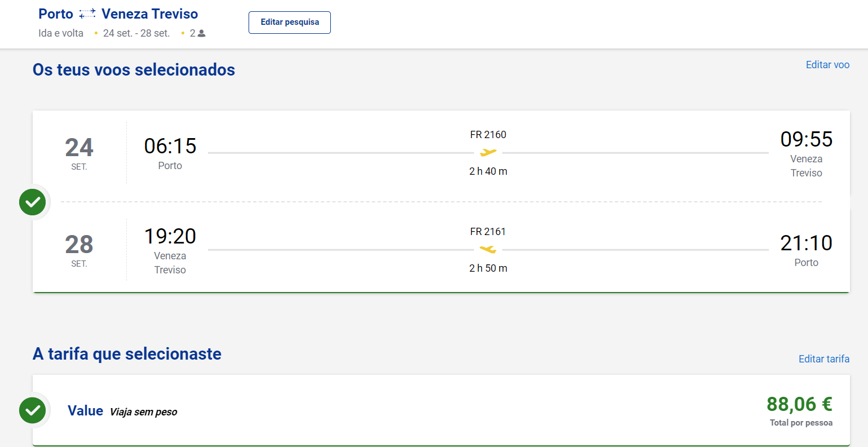Click the FR 2161 flight number
The image size is (868, 447).
coord(488,232)
